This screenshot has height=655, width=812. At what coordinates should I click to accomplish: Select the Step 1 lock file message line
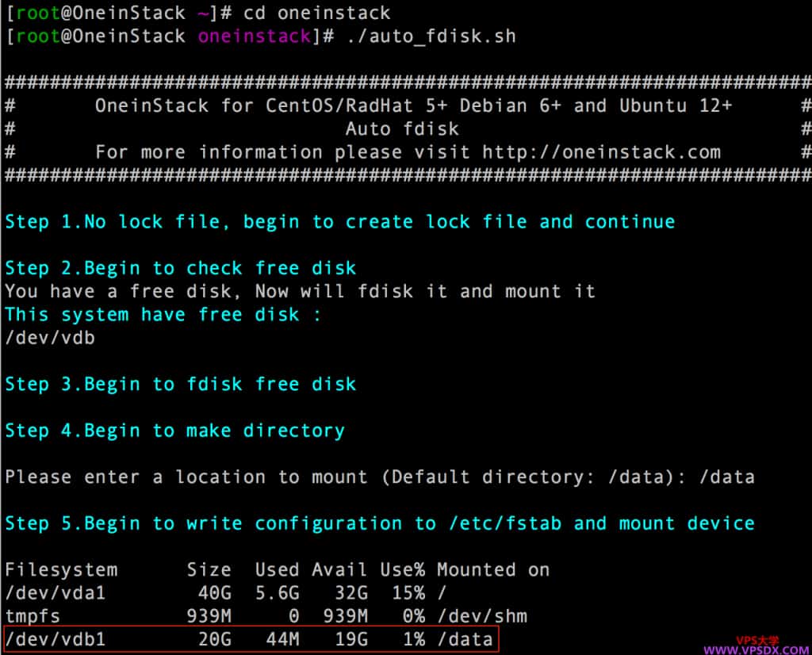[x=339, y=222]
